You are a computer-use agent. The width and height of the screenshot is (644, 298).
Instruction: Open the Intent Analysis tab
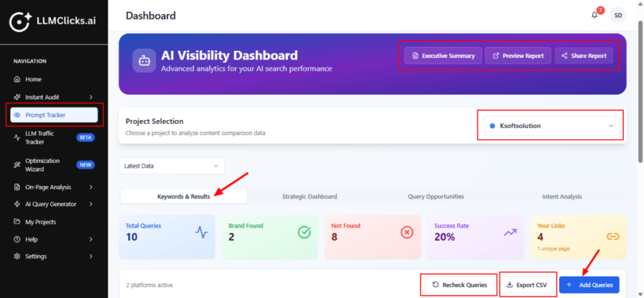[562, 197]
